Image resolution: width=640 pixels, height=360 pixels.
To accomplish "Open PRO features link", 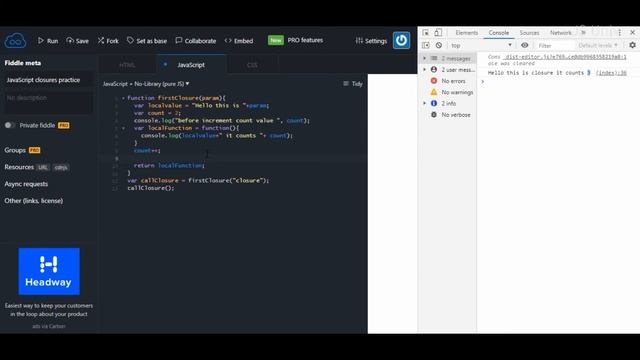I will [305, 40].
